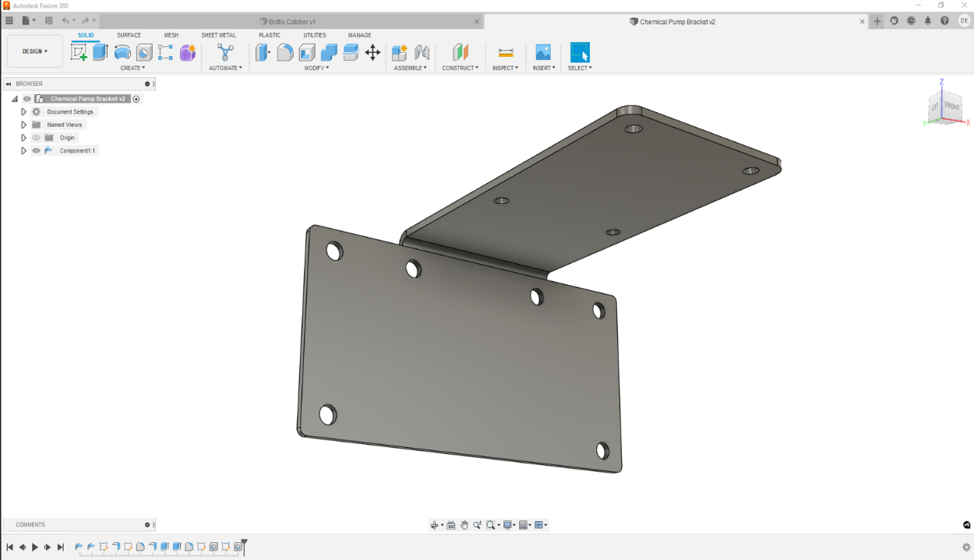Click the Automate tool icon
This screenshot has height=560, width=974.
225,52
